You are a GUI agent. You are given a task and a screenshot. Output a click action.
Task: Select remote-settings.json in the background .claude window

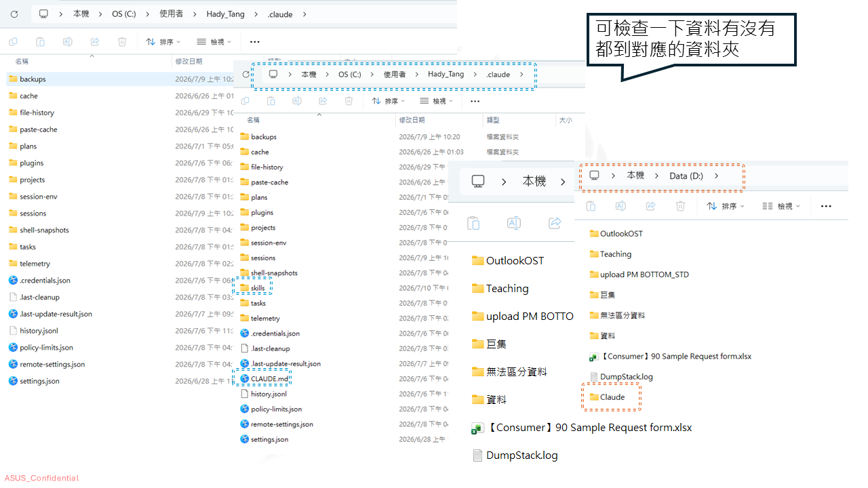(47, 364)
